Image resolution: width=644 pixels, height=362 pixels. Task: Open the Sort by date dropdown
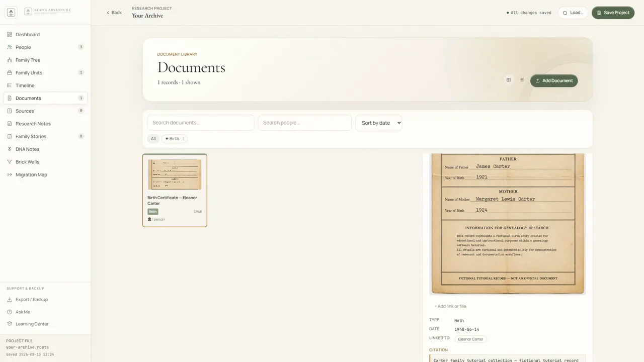tap(378, 123)
